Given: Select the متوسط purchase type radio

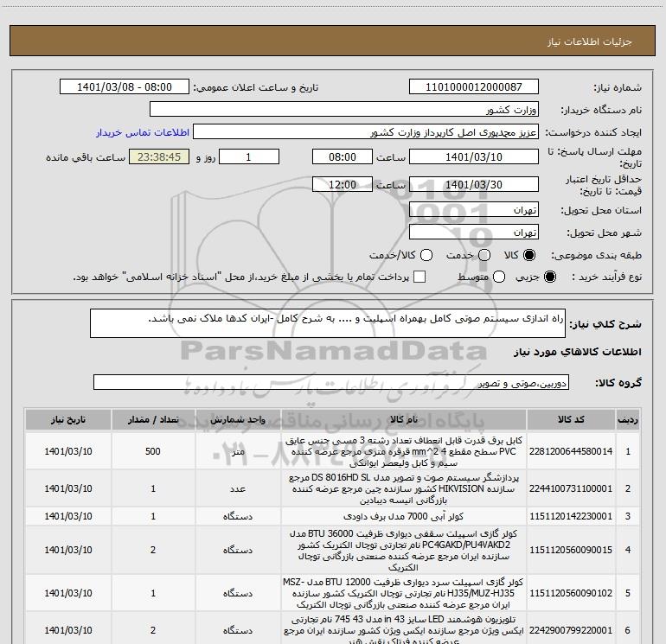Looking at the screenshot, I should pos(499,277).
